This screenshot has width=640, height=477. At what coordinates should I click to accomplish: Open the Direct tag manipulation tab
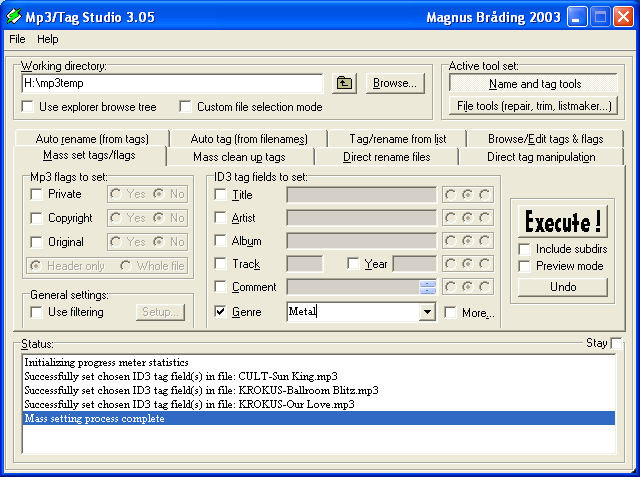[x=541, y=157]
